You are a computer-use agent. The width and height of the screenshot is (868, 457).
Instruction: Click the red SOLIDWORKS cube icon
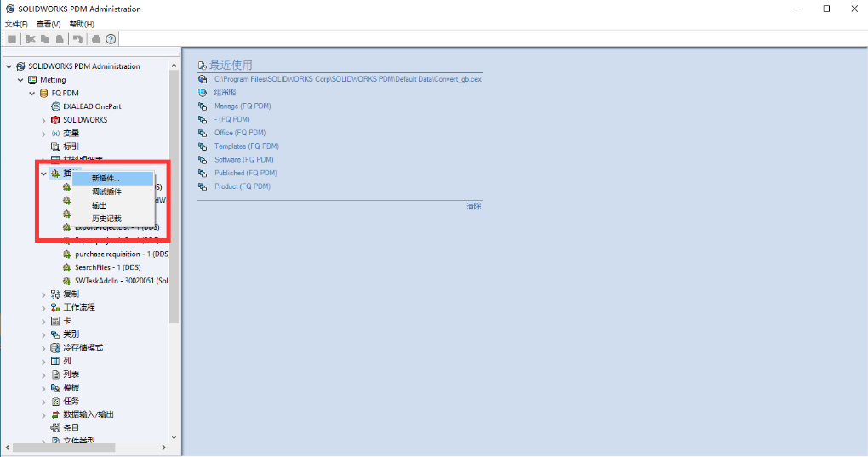tap(55, 119)
